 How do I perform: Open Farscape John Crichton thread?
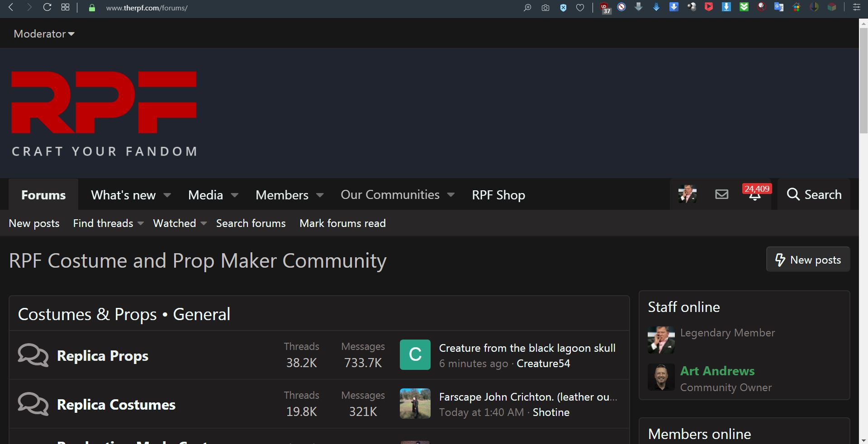coord(528,397)
